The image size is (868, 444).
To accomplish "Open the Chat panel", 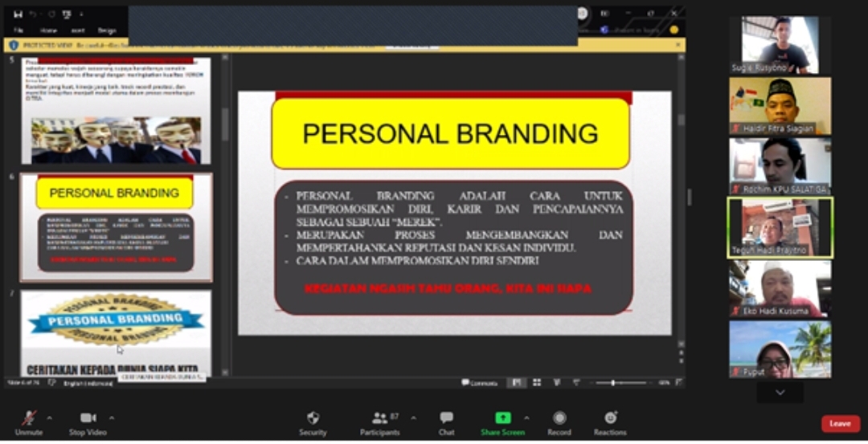I will [446, 421].
